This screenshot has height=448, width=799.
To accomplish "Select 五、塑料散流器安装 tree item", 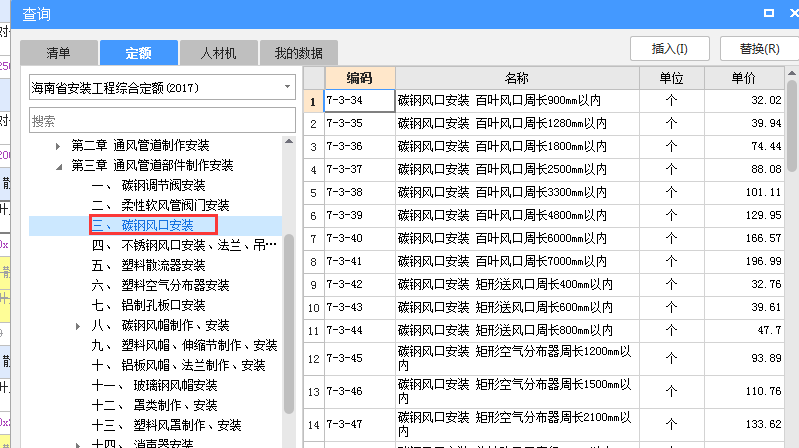I will point(148,265).
